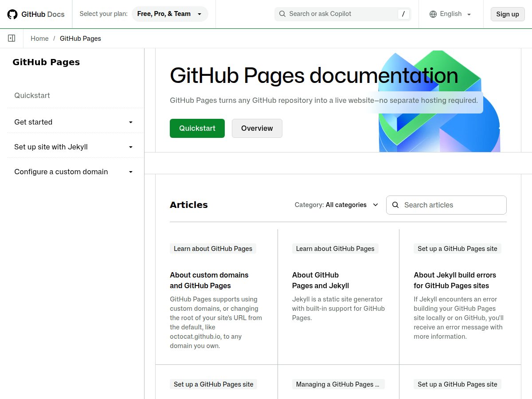Click Set up a GitHub Pages site tag above Jekyll build errors
The image size is (532, 399).
point(458,249)
